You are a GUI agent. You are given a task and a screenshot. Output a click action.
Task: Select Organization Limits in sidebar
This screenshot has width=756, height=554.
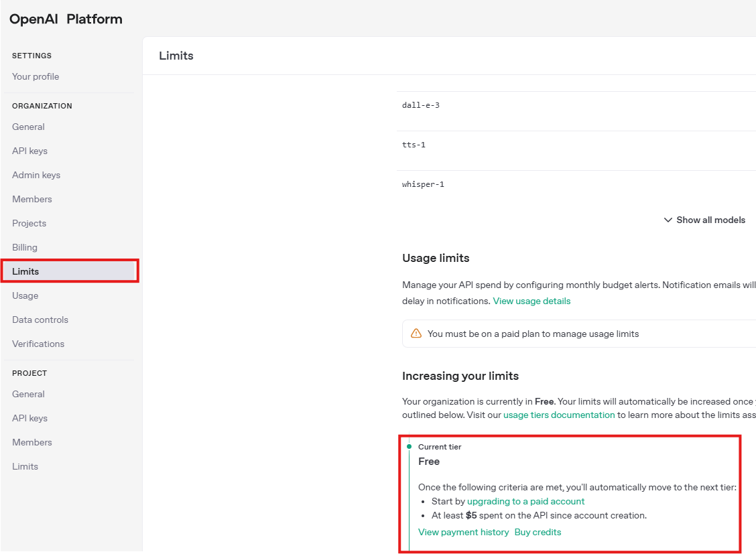pos(70,271)
